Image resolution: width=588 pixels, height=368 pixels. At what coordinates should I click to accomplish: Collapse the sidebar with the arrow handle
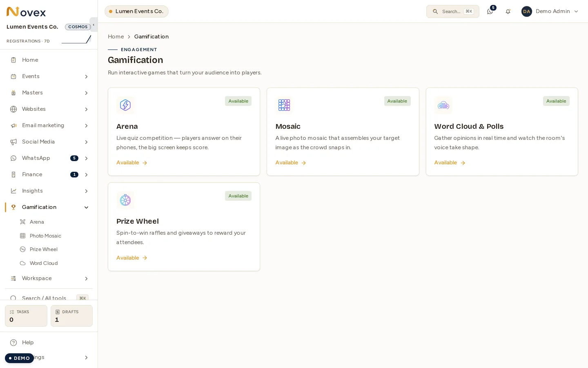pos(94,25)
